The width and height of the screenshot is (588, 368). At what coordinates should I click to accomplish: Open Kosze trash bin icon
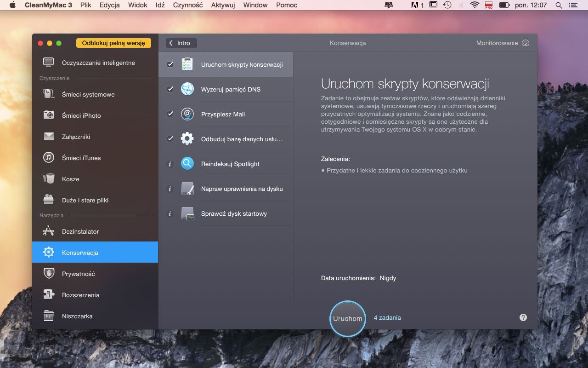click(x=49, y=178)
